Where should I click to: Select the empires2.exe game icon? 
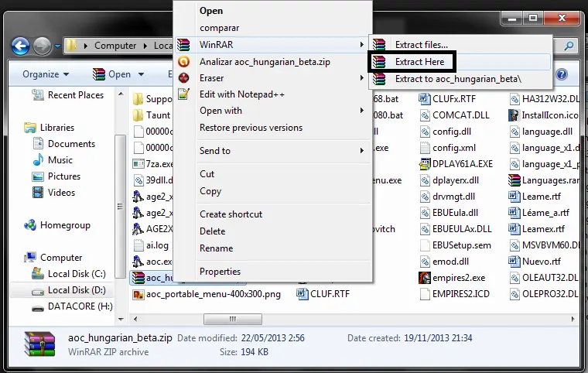pos(425,278)
